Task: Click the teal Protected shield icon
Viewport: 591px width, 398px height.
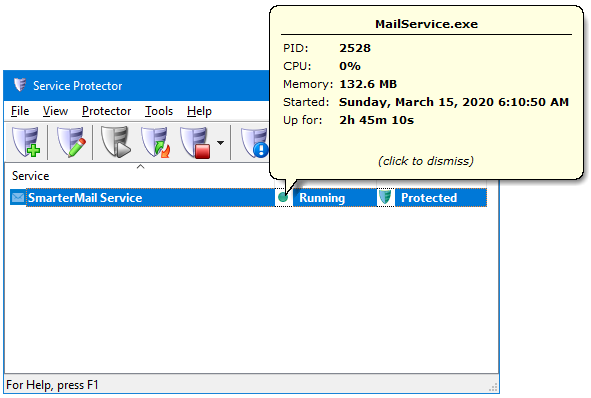Action: click(x=385, y=197)
